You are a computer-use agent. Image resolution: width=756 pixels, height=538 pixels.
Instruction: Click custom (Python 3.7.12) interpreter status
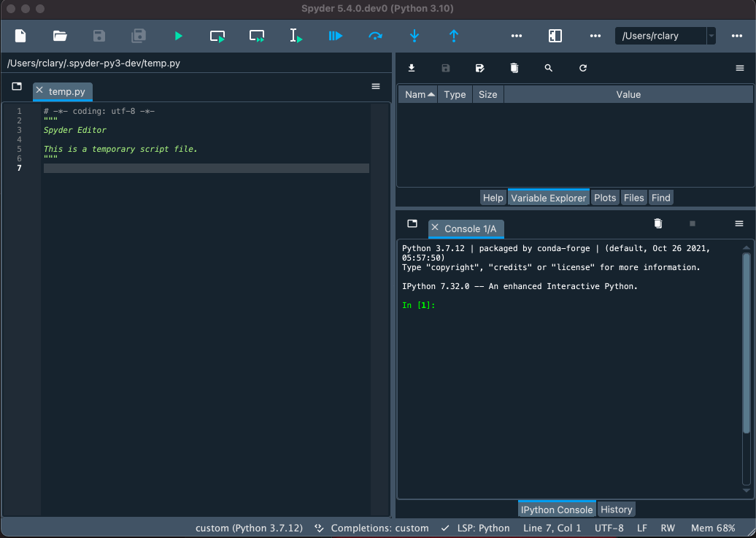click(x=249, y=529)
